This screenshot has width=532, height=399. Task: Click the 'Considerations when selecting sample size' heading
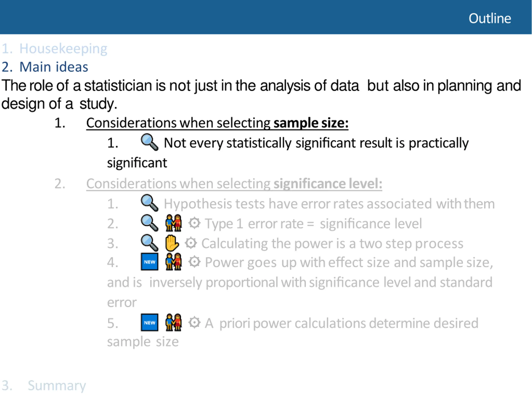[x=217, y=123]
